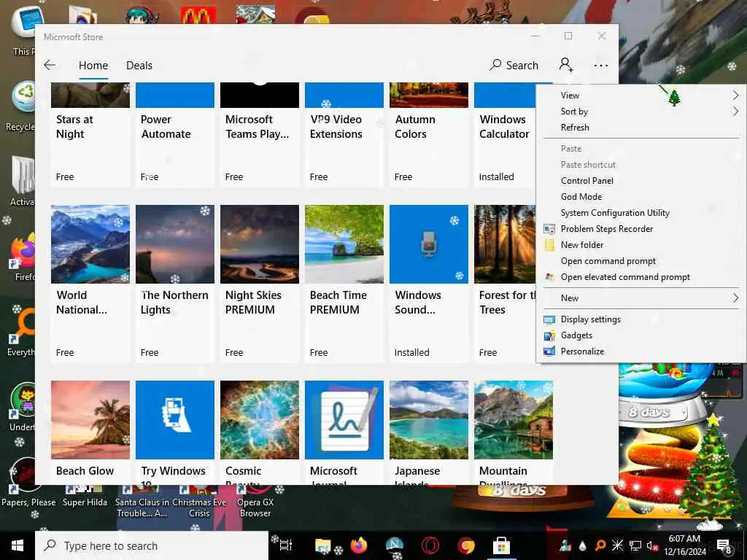This screenshot has width=747, height=560.
Task: Open Control Panel from context menu
Action: coord(641,181)
